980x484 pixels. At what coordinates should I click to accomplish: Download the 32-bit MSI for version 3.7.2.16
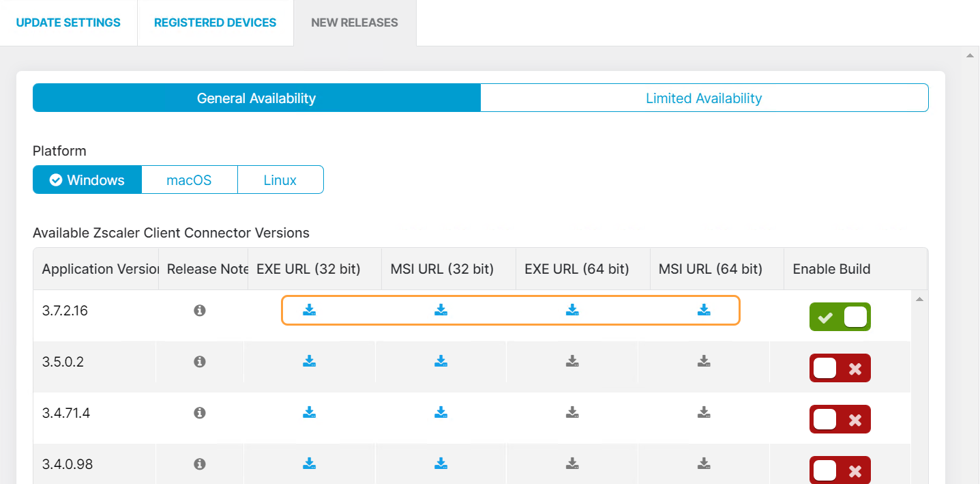[x=441, y=310]
